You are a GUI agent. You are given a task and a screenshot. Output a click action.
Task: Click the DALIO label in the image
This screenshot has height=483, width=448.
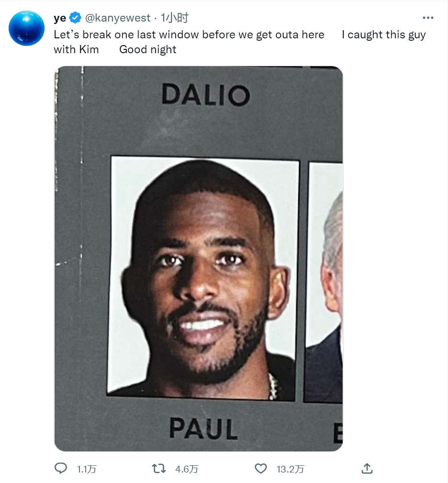point(205,95)
